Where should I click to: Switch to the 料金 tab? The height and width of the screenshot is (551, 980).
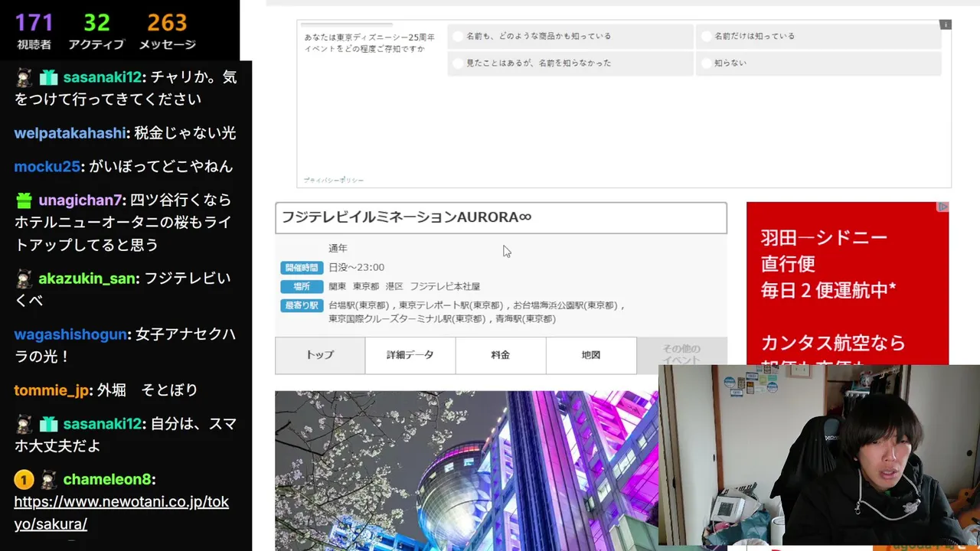tap(501, 355)
